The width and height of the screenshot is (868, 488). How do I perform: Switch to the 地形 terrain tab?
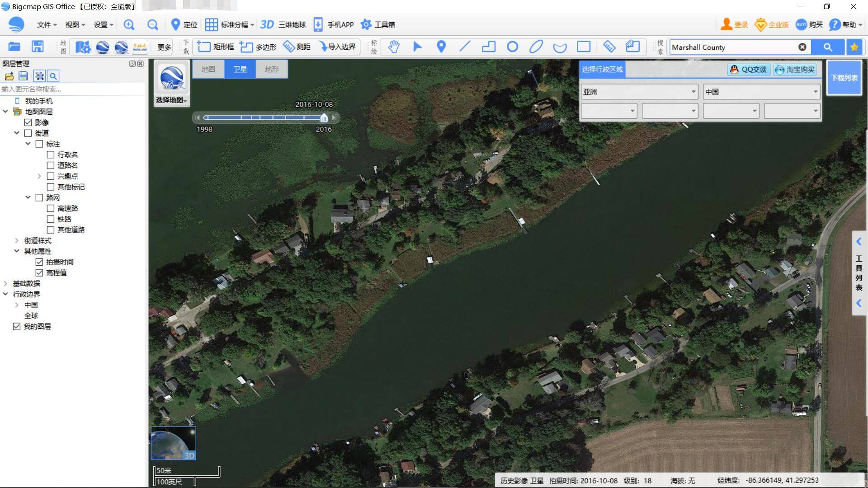pyautogui.click(x=272, y=69)
